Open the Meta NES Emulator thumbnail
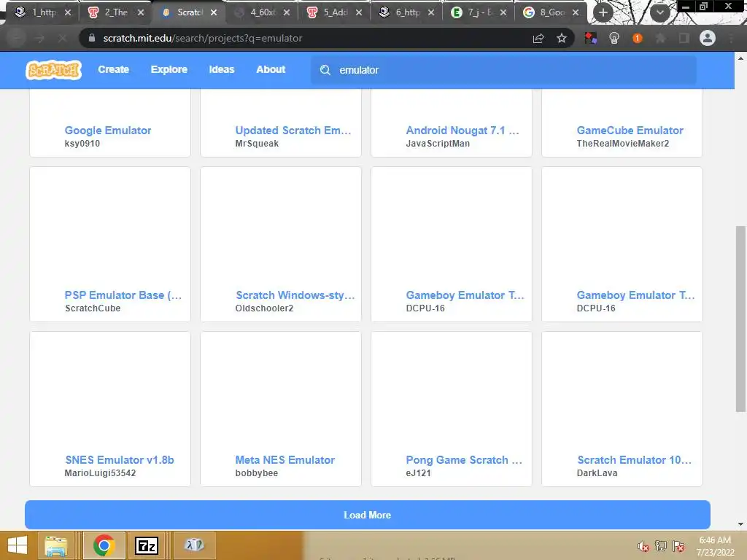Viewport: 747px width, 560px height. (x=281, y=392)
